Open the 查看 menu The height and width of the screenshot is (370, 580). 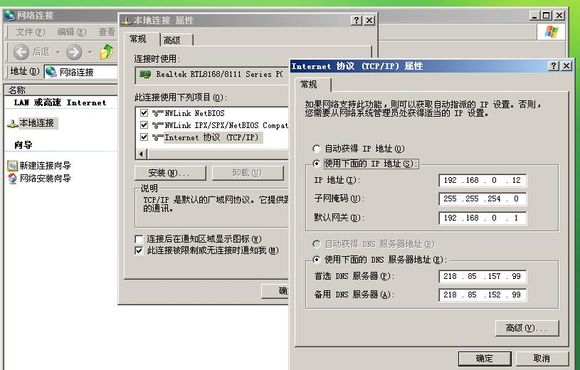point(107,32)
